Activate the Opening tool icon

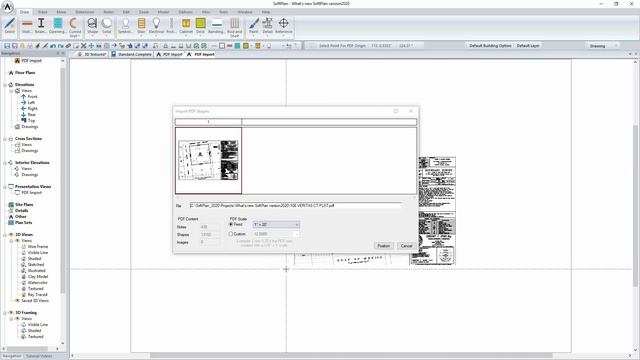[58, 25]
